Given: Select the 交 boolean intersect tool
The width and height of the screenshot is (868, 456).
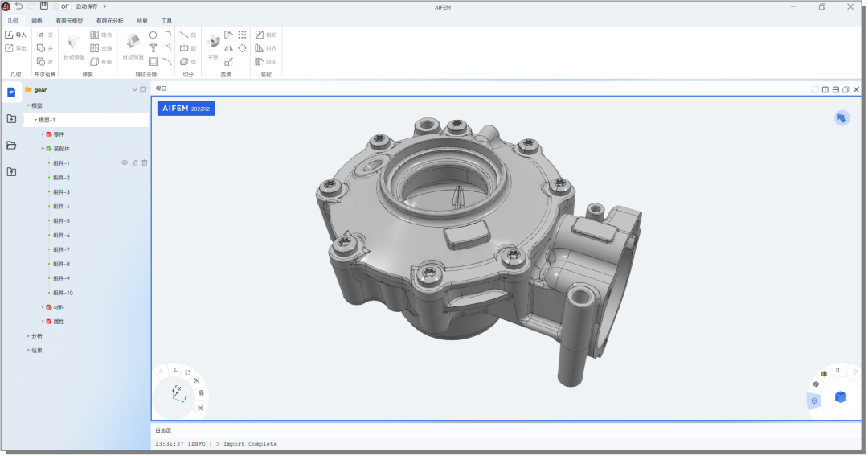Looking at the screenshot, I should [x=45, y=35].
